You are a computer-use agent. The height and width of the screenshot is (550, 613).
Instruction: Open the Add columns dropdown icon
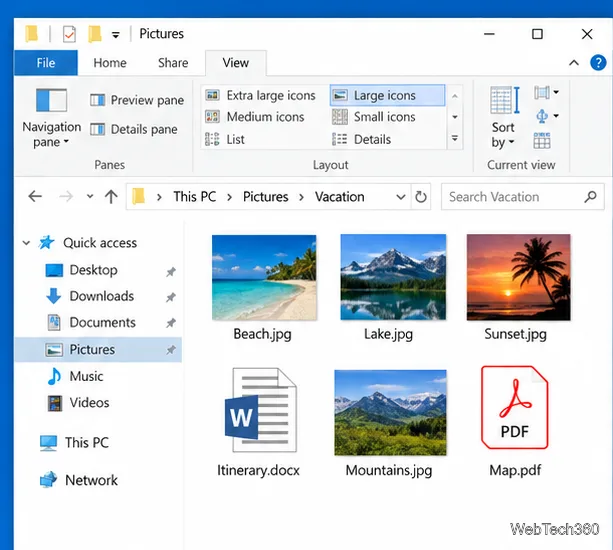[x=546, y=116]
